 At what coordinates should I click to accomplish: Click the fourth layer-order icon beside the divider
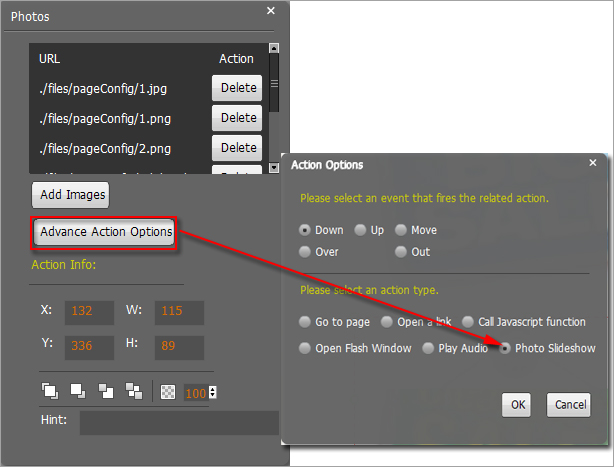coord(134,391)
